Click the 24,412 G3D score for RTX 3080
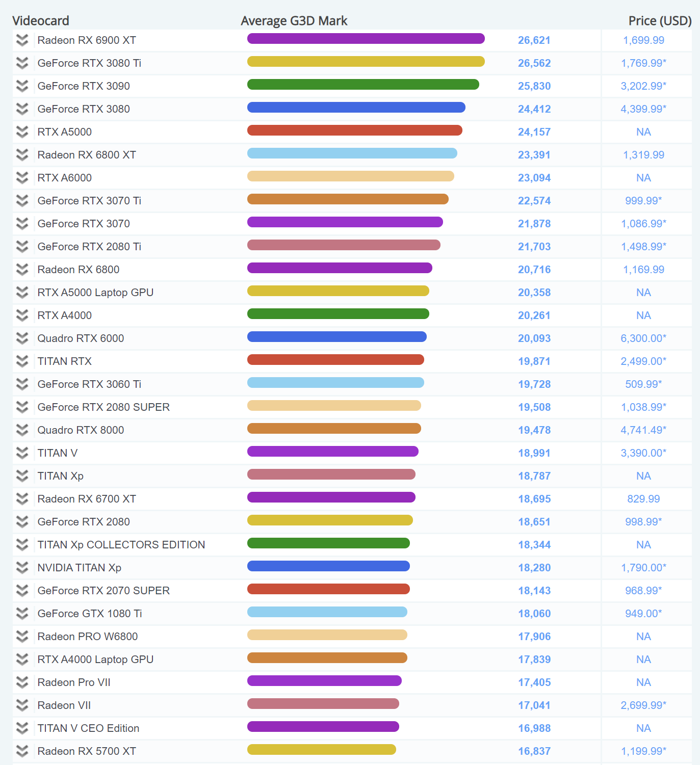The width and height of the screenshot is (700, 765). click(534, 109)
